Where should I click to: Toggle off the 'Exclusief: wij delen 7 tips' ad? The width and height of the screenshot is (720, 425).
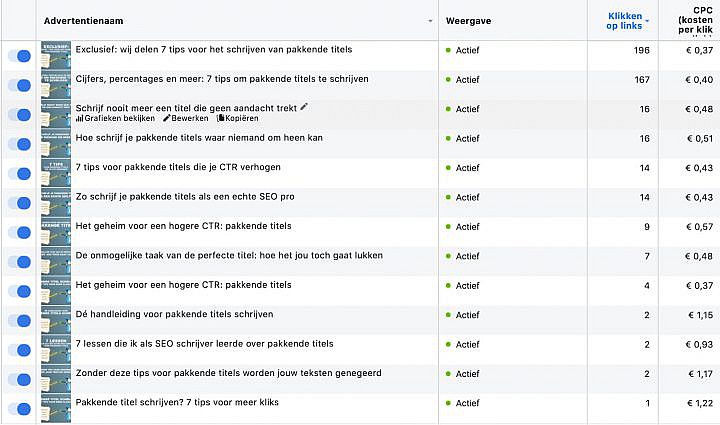point(19,56)
